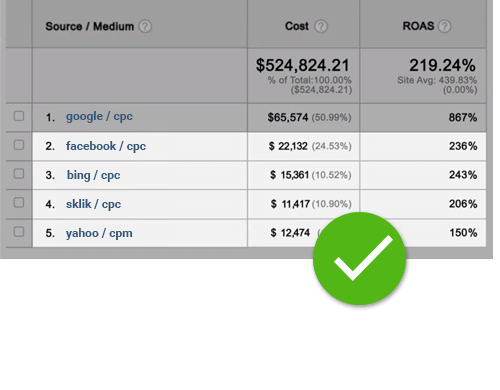Check the box beside sklik / cpc
This screenshot has width=500, height=390.
[x=19, y=202]
